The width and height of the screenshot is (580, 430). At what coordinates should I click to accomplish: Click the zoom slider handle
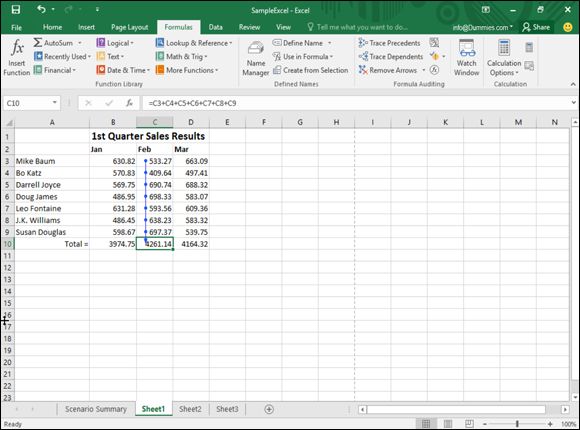517,424
